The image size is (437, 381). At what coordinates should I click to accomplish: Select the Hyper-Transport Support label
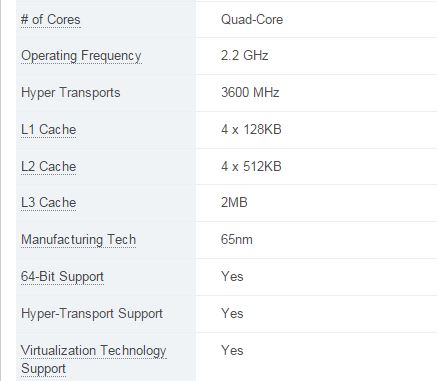[92, 314]
